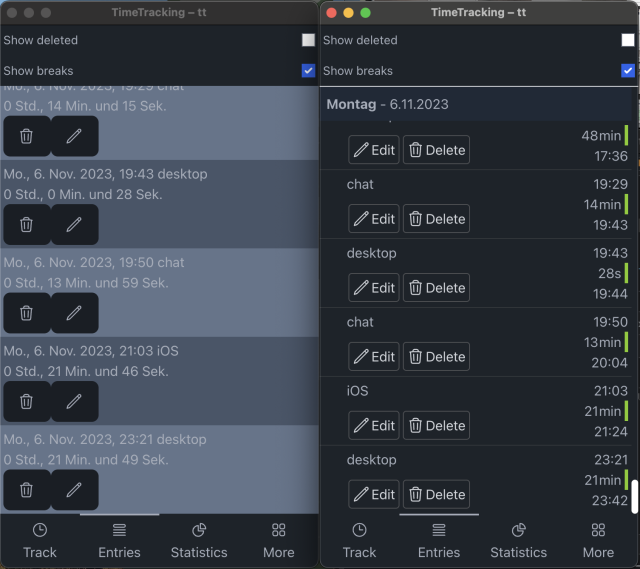Click pencil icon for 23:21 desktop entry in left window

pos(74,490)
